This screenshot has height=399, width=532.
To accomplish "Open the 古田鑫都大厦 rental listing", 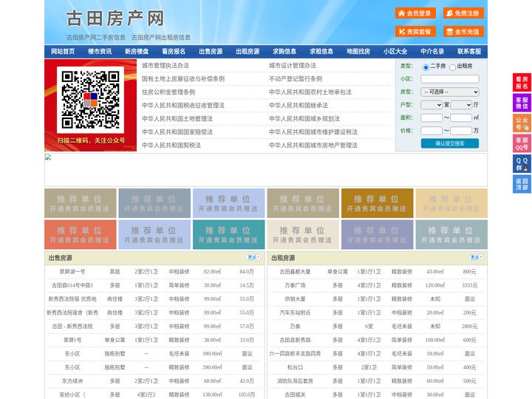I will [x=295, y=272].
